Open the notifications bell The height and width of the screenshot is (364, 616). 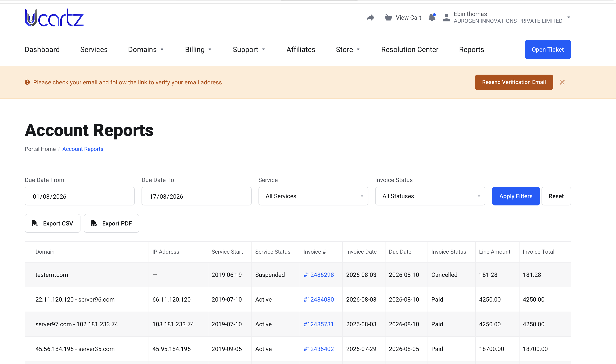point(432,17)
